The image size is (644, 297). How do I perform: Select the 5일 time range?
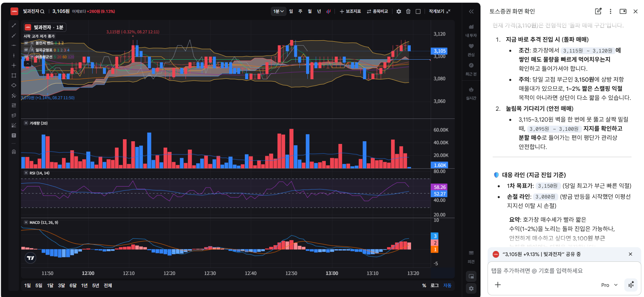(x=39, y=285)
